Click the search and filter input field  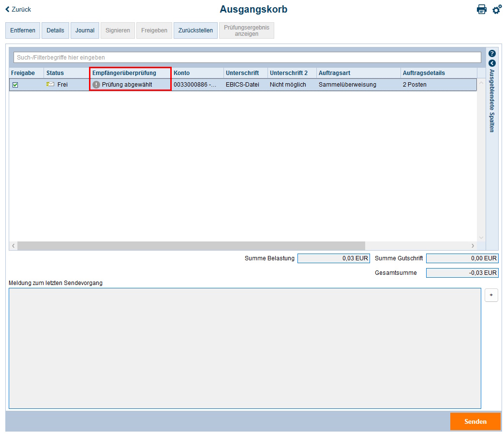(247, 58)
